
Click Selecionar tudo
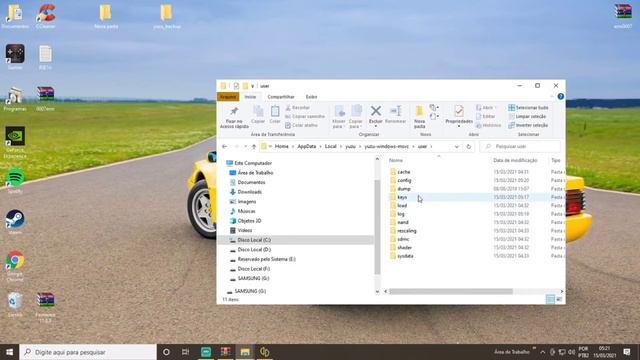coord(528,107)
